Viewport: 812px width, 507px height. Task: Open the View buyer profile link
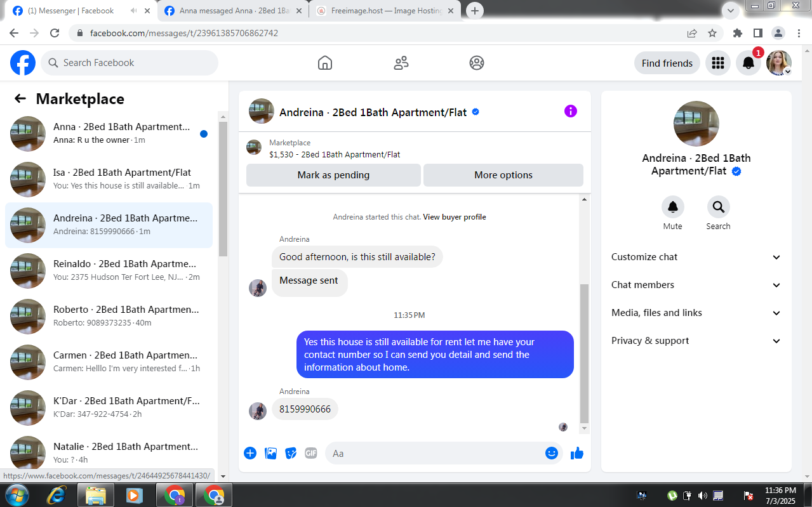click(x=455, y=217)
